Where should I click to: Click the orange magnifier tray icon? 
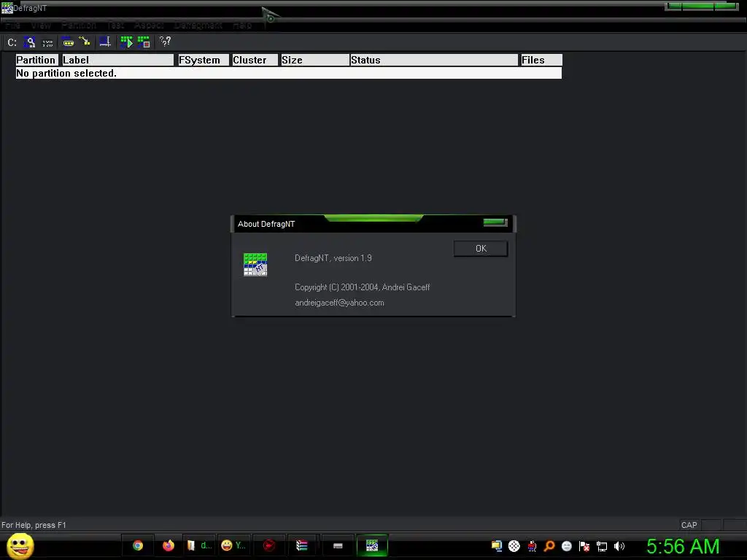point(549,546)
